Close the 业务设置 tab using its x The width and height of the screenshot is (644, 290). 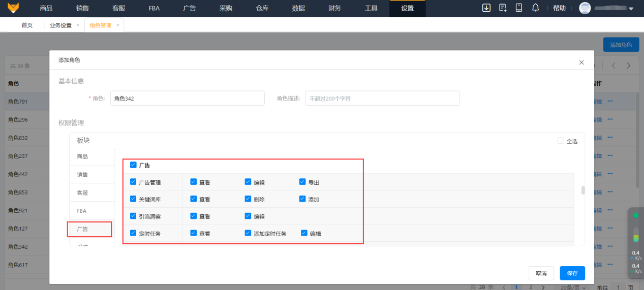[78, 25]
